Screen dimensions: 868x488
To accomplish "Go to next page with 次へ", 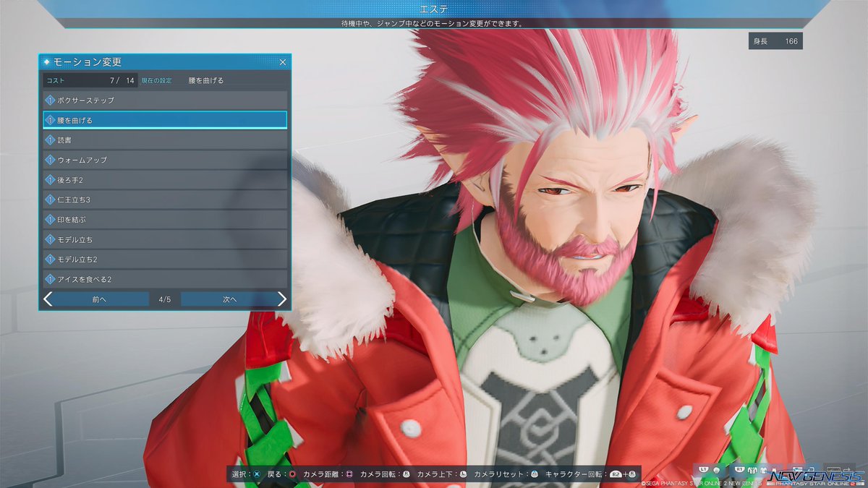I will pyautogui.click(x=234, y=299).
